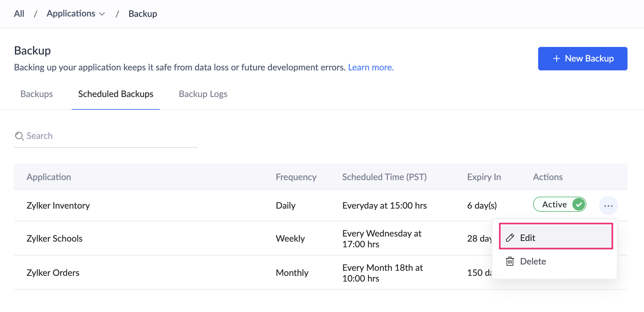
Task: Toggle the Active status for Zylker Inventory
Action: click(x=560, y=205)
